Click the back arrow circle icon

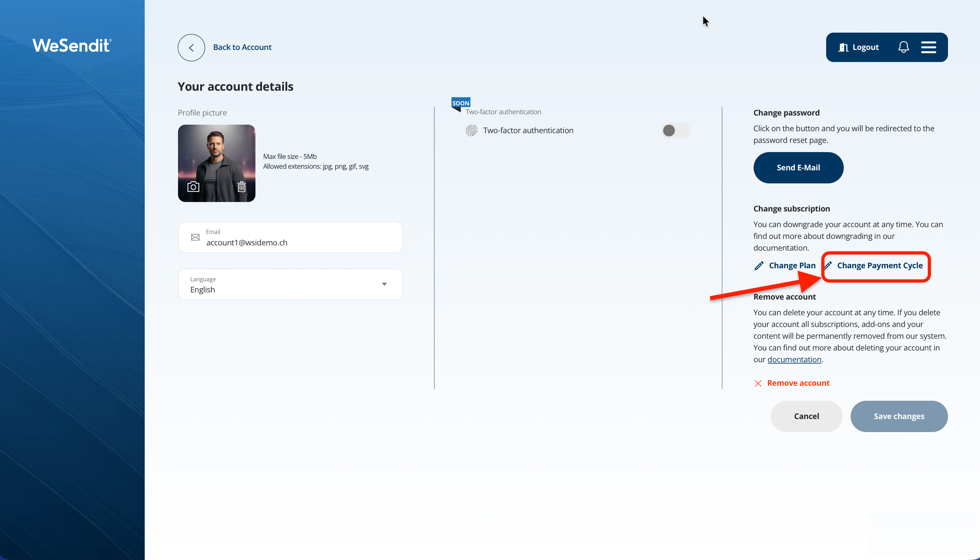pyautogui.click(x=191, y=47)
